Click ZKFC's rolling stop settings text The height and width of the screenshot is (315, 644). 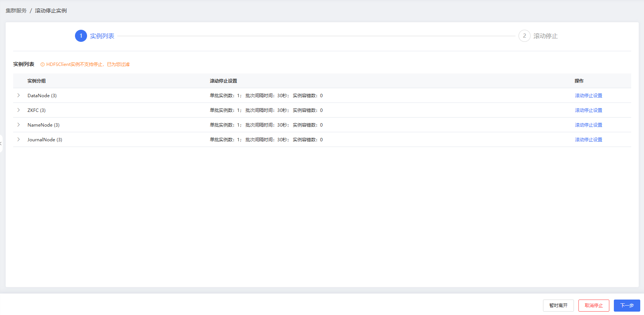coord(266,110)
